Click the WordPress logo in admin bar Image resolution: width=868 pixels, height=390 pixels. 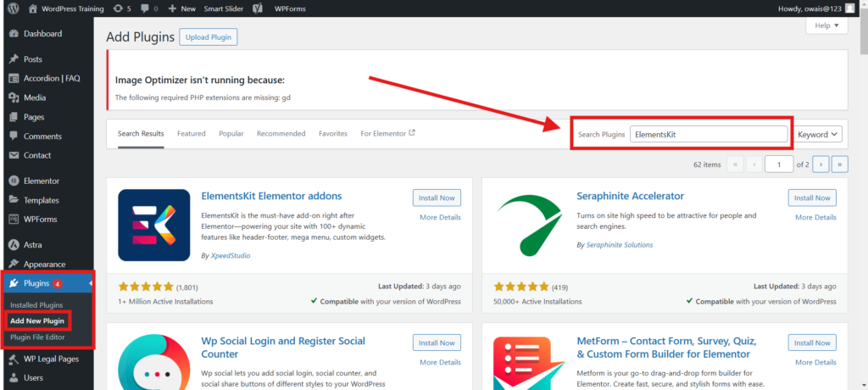[14, 8]
